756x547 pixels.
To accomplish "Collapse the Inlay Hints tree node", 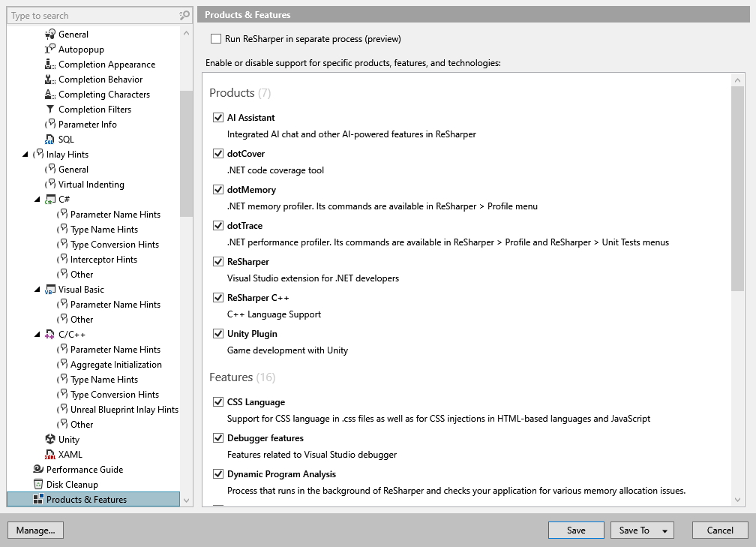I will click(x=25, y=154).
